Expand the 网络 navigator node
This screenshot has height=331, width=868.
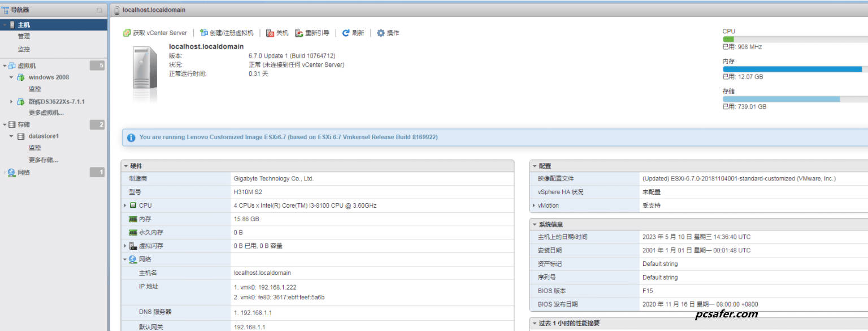pos(5,173)
